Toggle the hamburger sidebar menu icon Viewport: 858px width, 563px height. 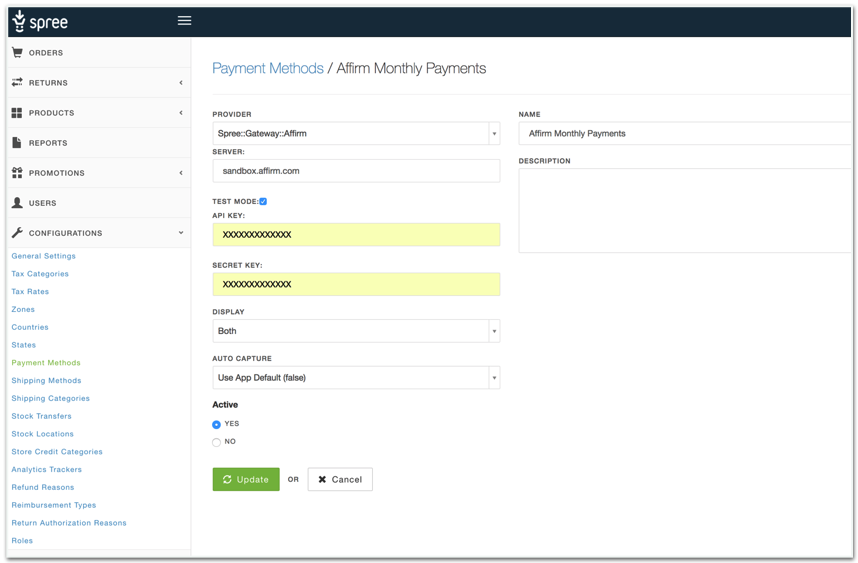(x=184, y=20)
